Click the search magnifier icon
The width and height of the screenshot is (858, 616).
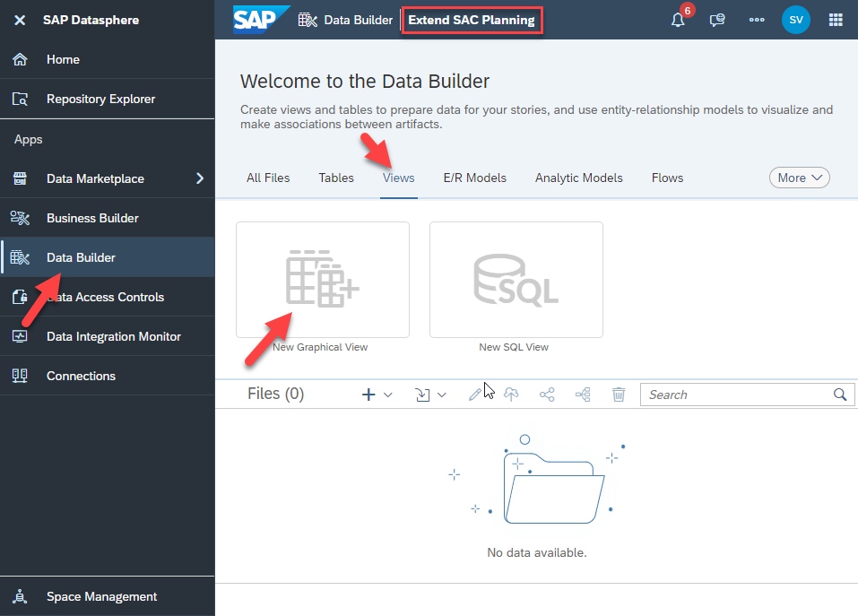coord(840,395)
